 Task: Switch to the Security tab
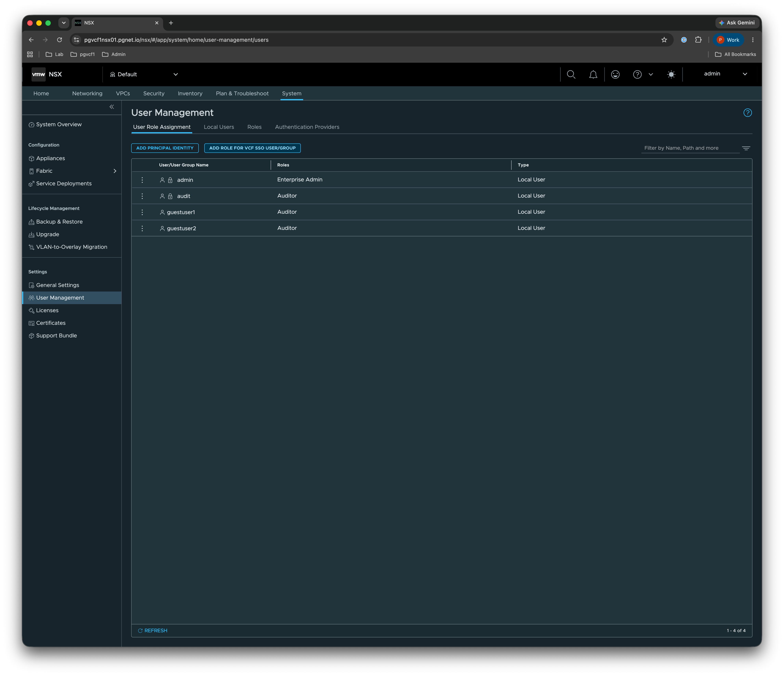coord(154,93)
